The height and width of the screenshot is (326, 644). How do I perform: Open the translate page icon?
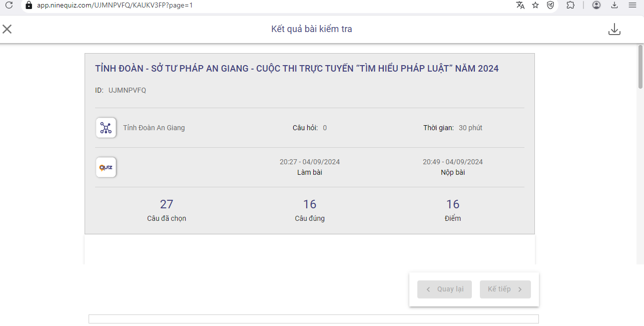[x=520, y=5]
